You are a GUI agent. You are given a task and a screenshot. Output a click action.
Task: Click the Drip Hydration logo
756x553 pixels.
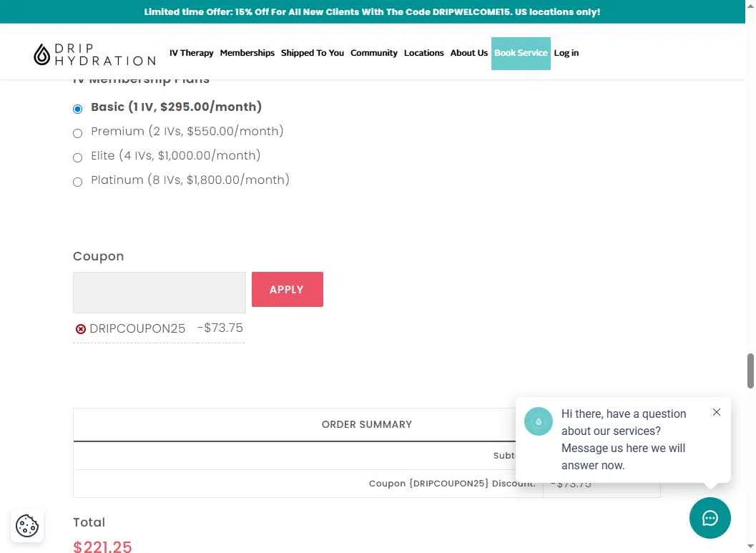[94, 54]
